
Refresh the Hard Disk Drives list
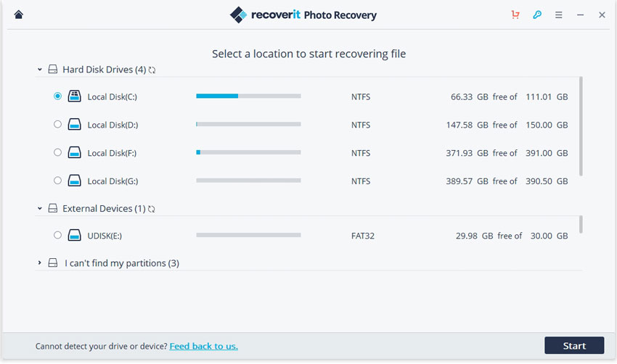(x=152, y=70)
